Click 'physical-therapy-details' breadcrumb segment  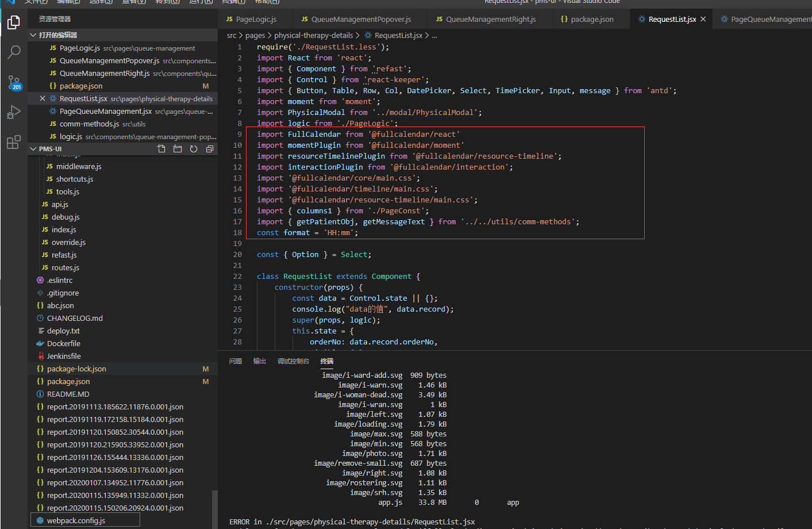pyautogui.click(x=314, y=36)
